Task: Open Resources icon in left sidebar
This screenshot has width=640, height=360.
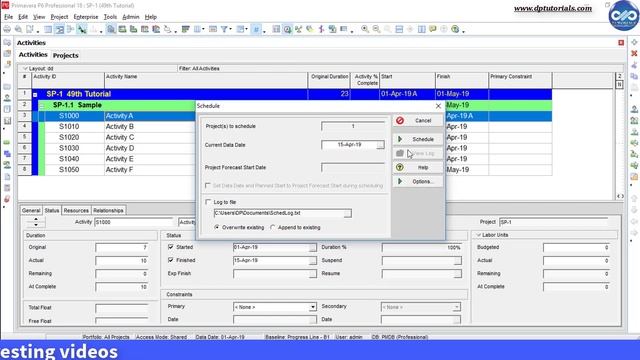Action: (x=7, y=98)
